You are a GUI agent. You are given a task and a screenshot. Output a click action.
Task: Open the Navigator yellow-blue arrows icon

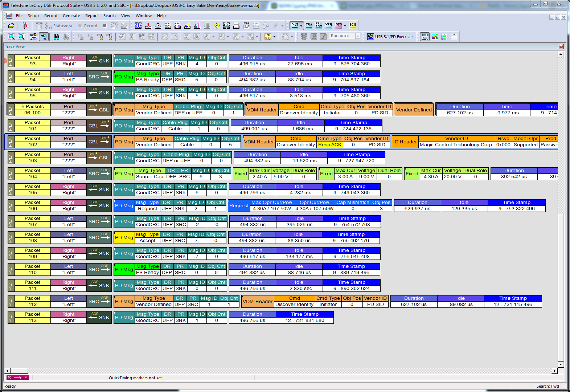(x=187, y=26)
